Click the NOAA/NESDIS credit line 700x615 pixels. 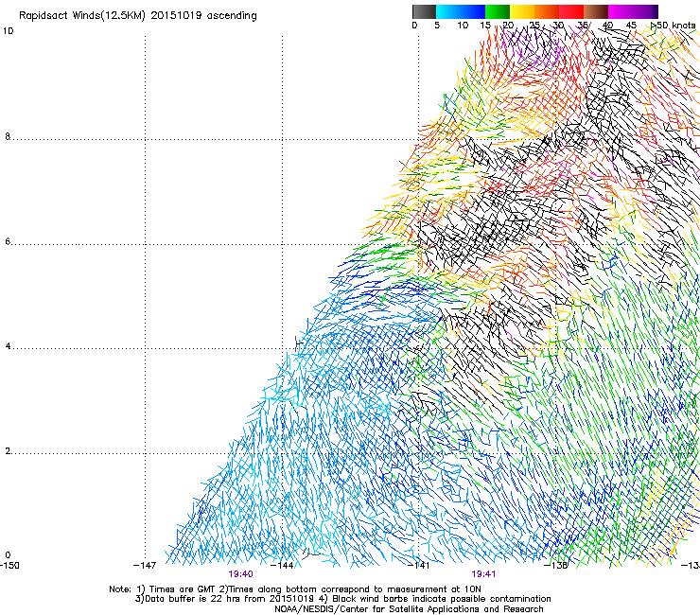click(x=409, y=609)
